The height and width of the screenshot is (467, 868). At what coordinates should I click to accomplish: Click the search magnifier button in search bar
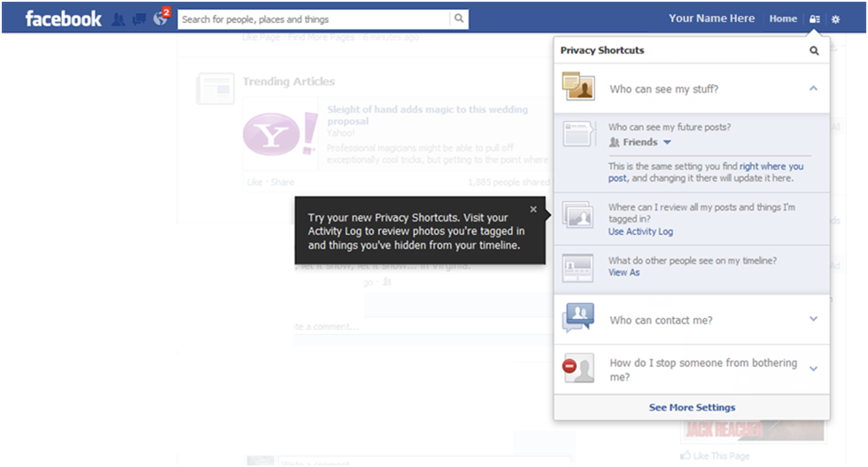(459, 19)
